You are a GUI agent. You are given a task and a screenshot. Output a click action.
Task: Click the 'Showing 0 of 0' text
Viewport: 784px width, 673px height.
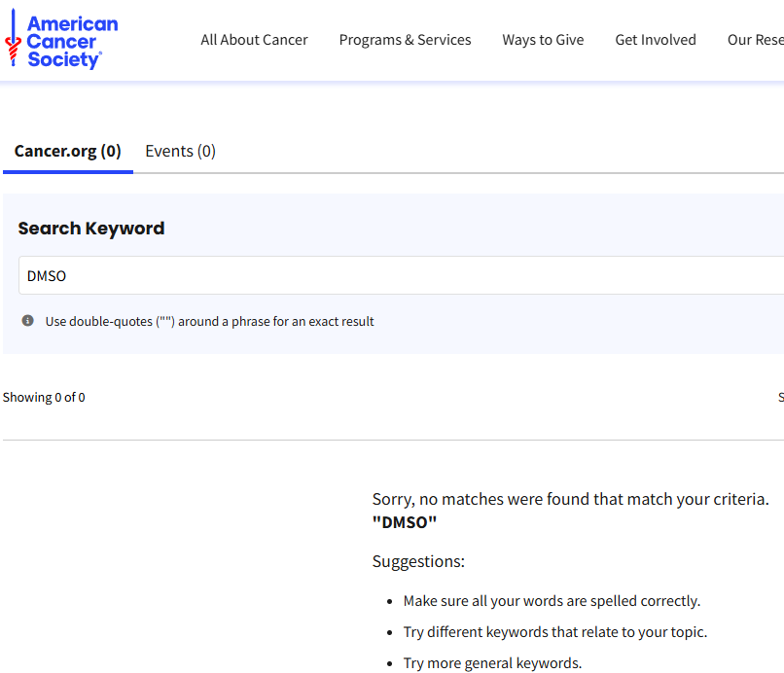point(44,398)
